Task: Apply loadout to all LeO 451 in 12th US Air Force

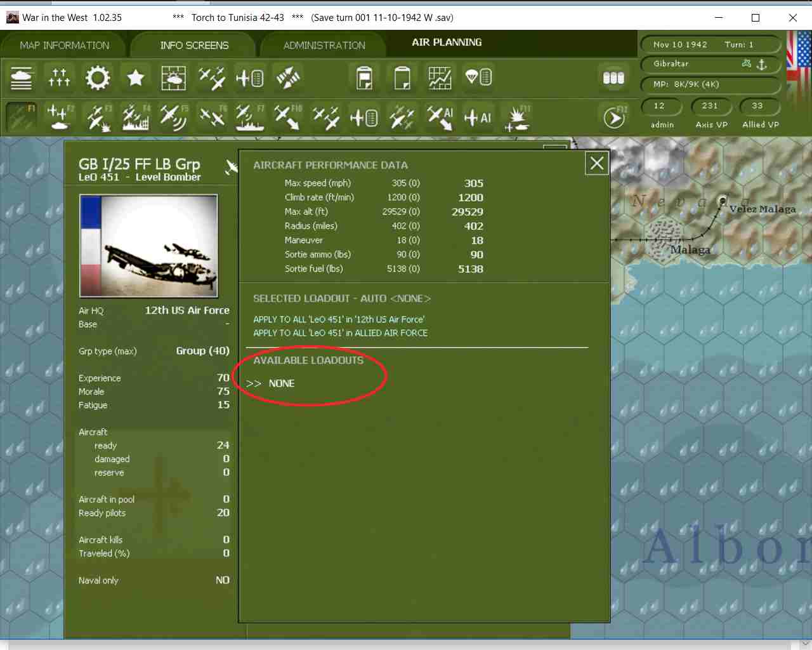Action: [x=339, y=319]
